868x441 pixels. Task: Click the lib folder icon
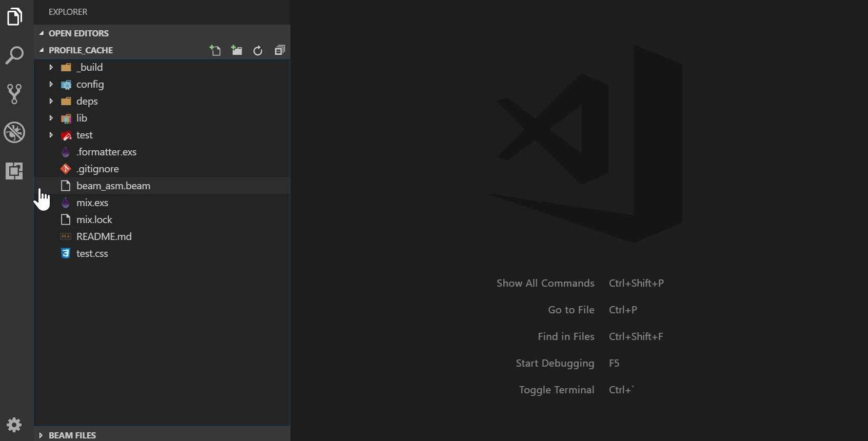(x=66, y=118)
